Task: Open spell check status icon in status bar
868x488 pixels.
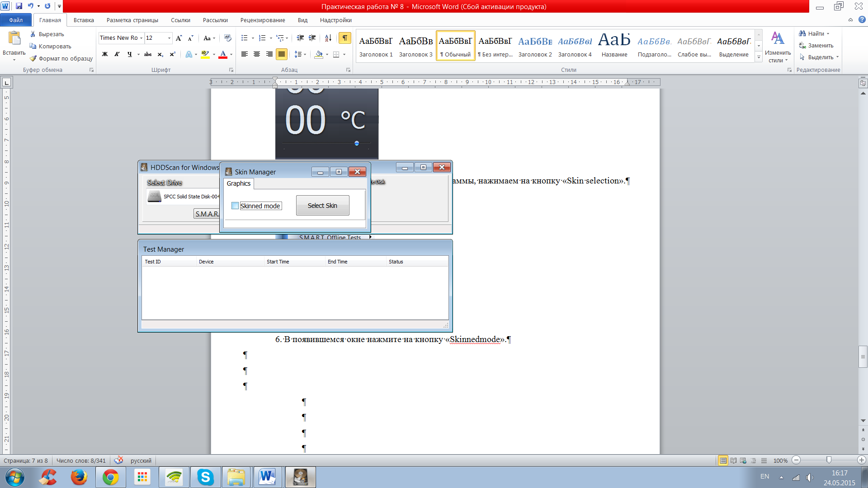Action: pyautogui.click(x=118, y=460)
